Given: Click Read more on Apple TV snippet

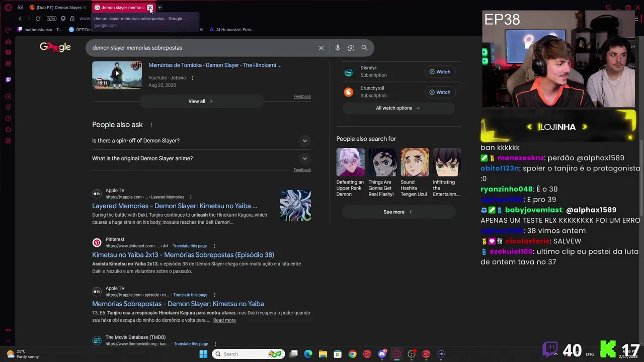Looking at the screenshot, I should (x=224, y=320).
